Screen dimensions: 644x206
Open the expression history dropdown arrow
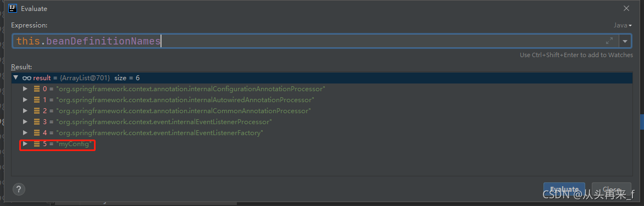[x=625, y=41]
